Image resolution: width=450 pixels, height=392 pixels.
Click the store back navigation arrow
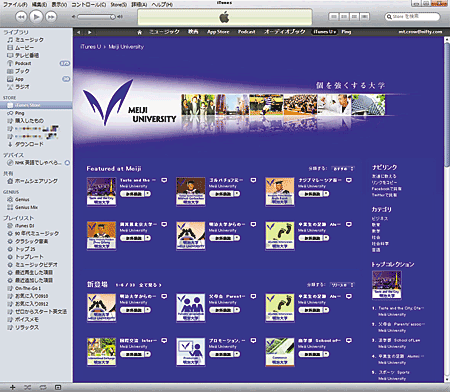tap(79, 32)
